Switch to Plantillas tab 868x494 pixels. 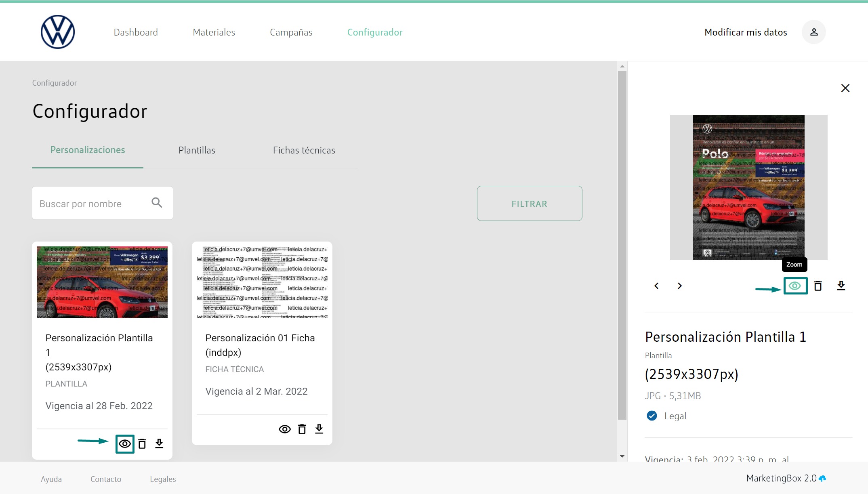pos(197,150)
